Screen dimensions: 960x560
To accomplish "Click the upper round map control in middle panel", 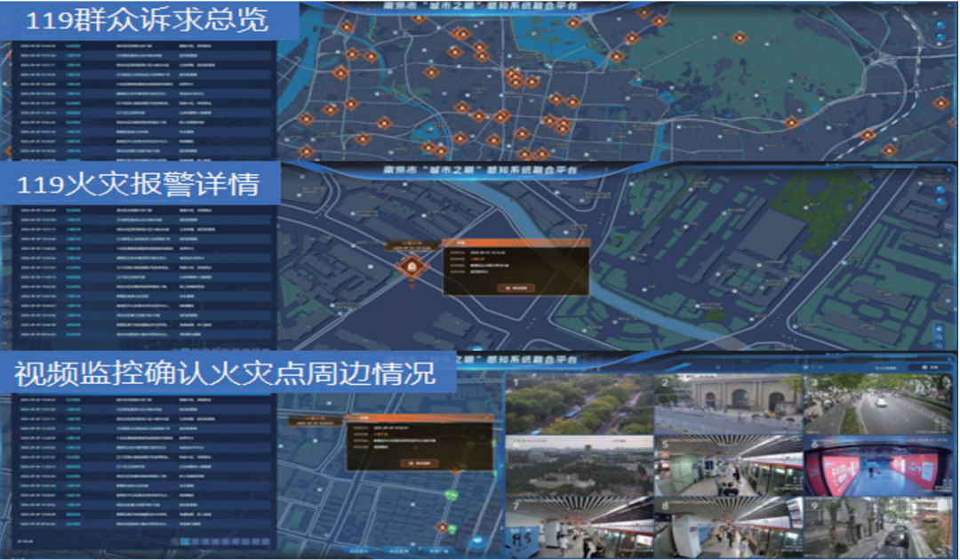I will [940, 189].
